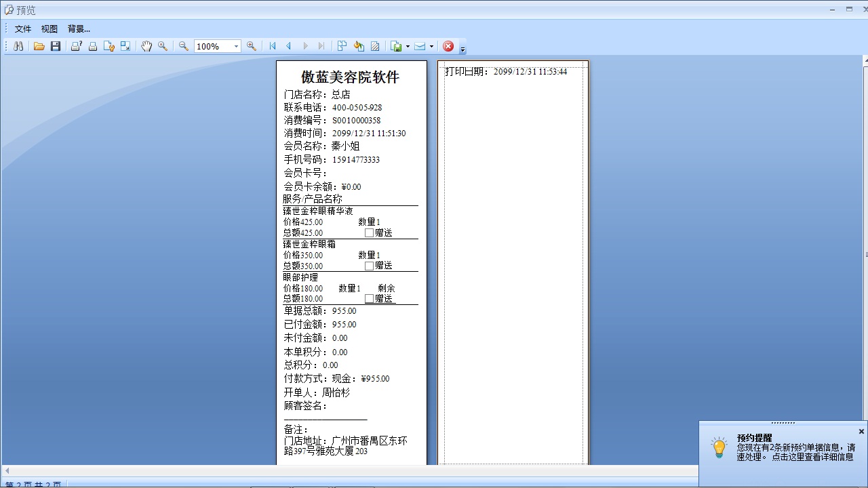This screenshot has width=868, height=488.
Task: Click the 预约提醒 message to view details
Action: pos(796,452)
